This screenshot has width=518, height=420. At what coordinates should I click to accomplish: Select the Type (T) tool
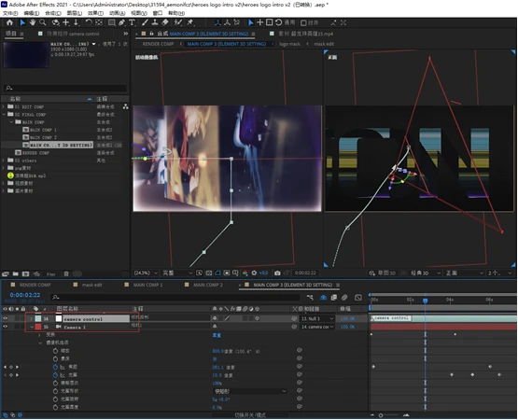[x=132, y=22]
